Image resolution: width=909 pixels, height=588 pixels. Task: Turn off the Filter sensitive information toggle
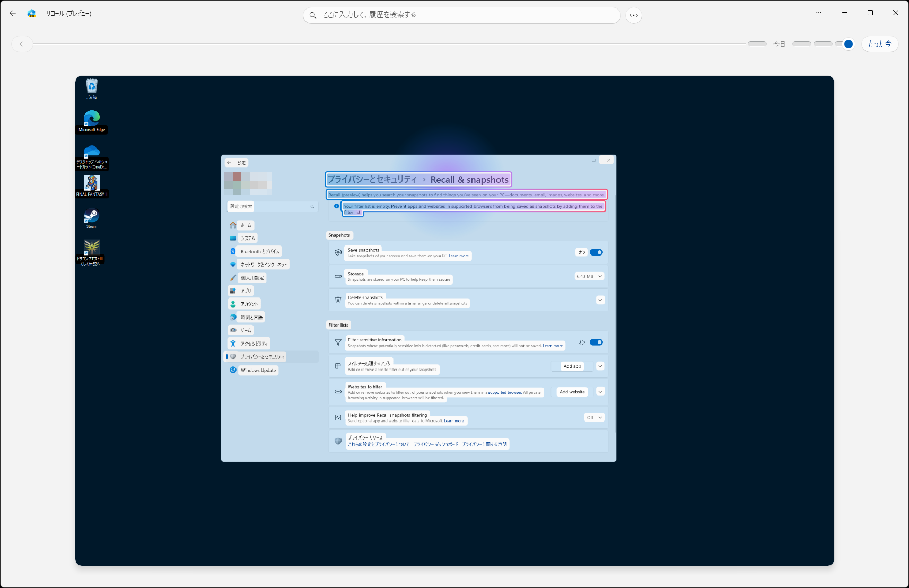pos(596,343)
